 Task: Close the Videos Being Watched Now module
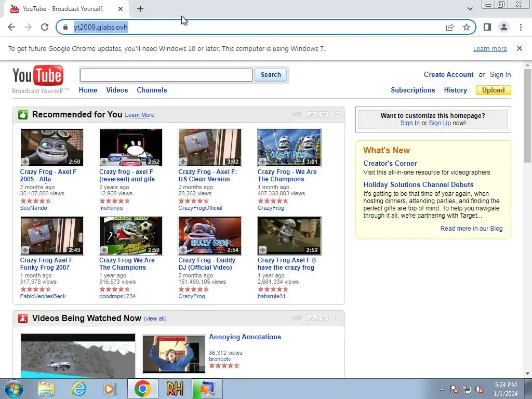tap(338, 318)
